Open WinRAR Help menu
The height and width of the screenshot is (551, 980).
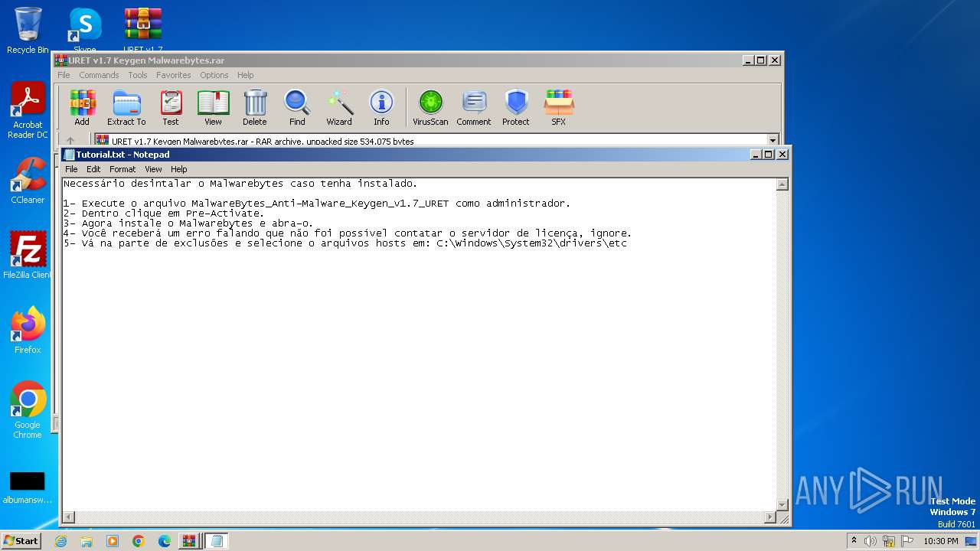pos(245,75)
